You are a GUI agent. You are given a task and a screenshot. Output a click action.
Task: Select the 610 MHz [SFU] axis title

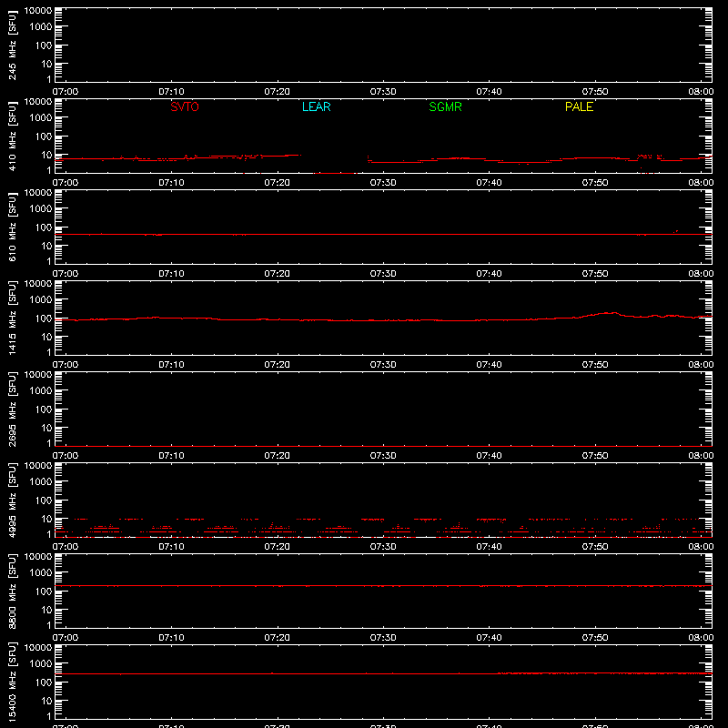(12, 227)
